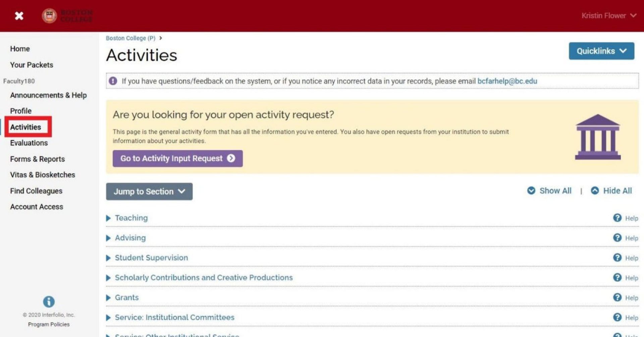Open the Quicklinks dropdown
The height and width of the screenshot is (337, 644).
[x=601, y=51]
